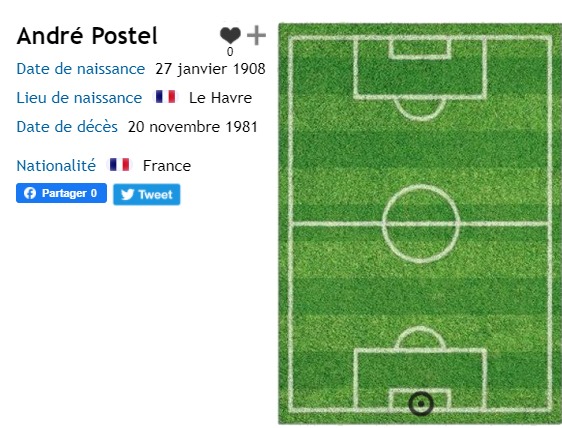Image resolution: width=562 pixels, height=428 pixels.
Task: Click the 27 janvier 1908 birth date
Action: [x=210, y=69]
